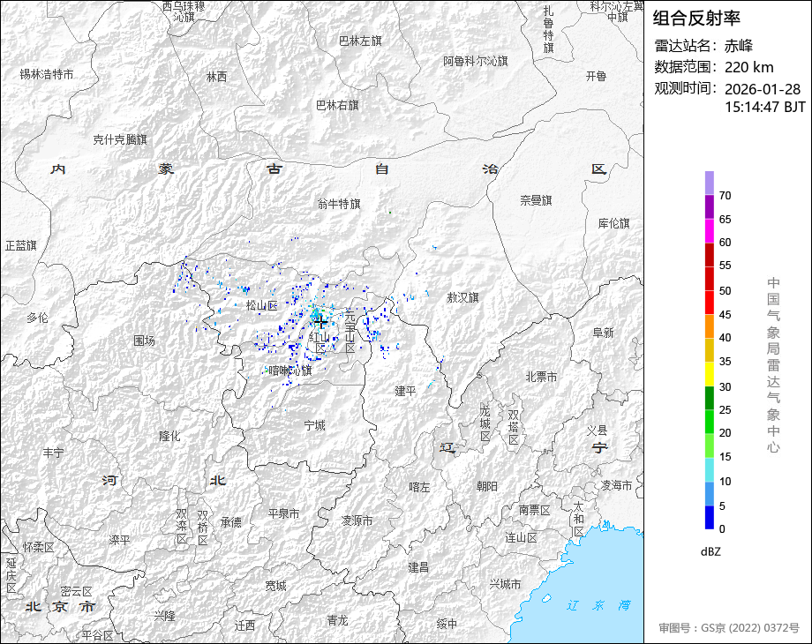812x644 pixels.
Task: Click the 凌源市 map label
Action: (x=357, y=520)
